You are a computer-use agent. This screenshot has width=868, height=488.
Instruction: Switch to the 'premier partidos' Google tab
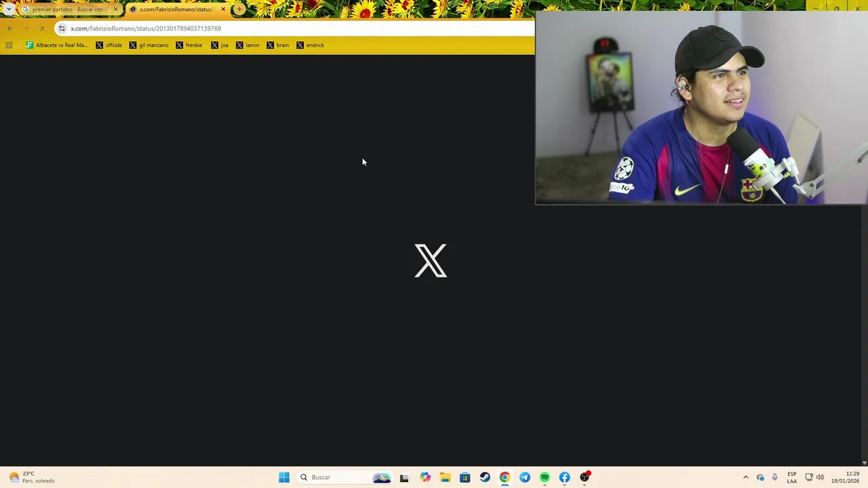click(x=68, y=9)
